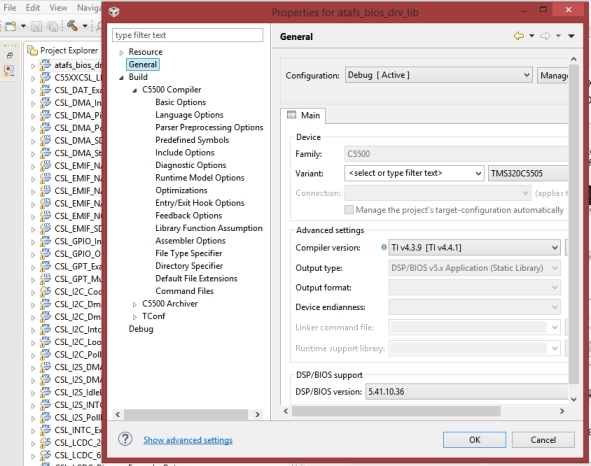
Task: Toggle Manage the project's target-configuration automatically checkbox
Action: (x=349, y=210)
